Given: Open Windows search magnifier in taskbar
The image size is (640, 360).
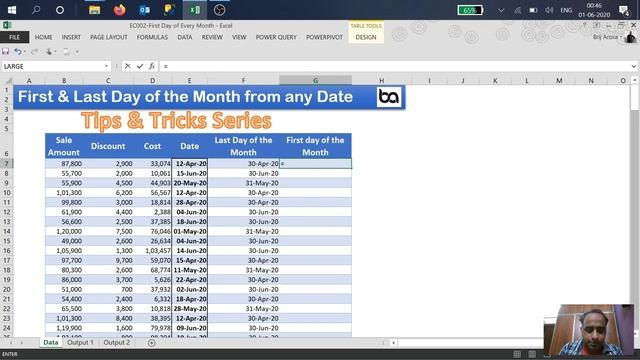Looking at the screenshot, I should 36,10.
